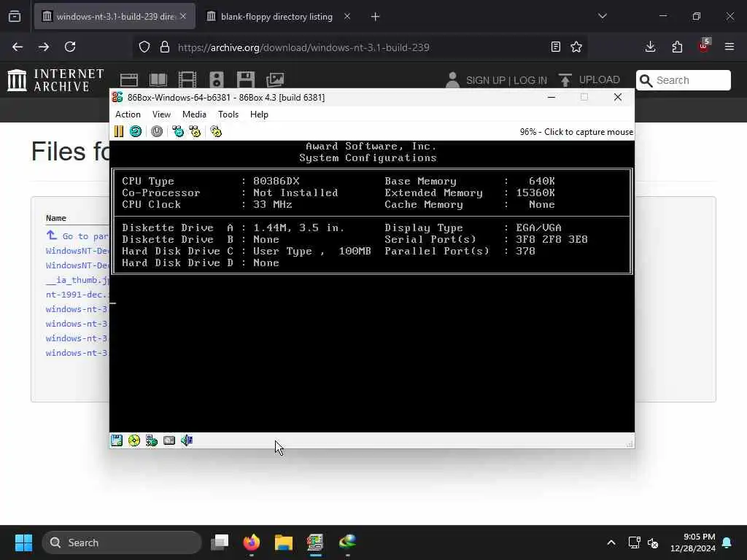747x560 pixels.
Task: Open the nt-1991-dec file link
Action: (77, 295)
